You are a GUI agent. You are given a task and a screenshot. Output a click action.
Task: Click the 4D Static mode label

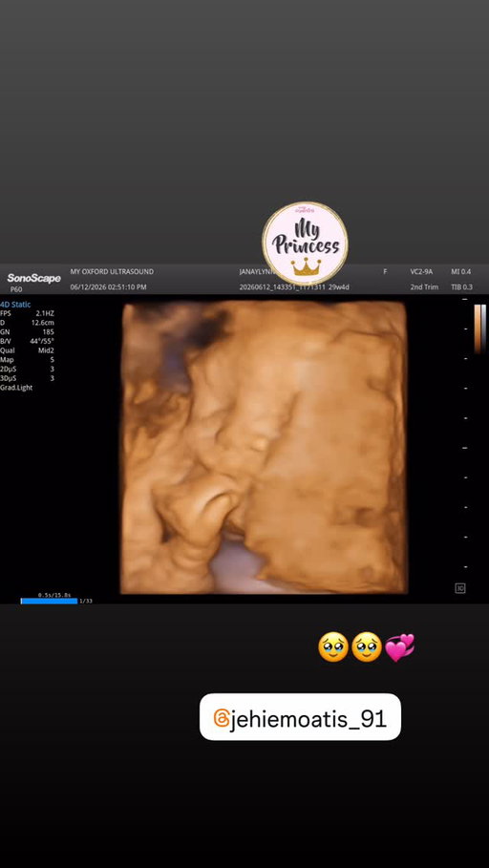pyautogui.click(x=15, y=305)
